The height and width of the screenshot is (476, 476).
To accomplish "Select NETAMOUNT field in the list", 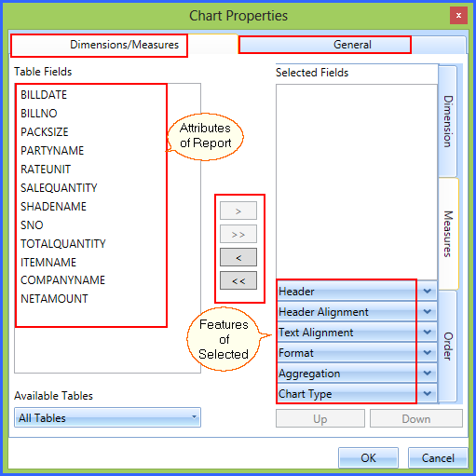I will [54, 299].
